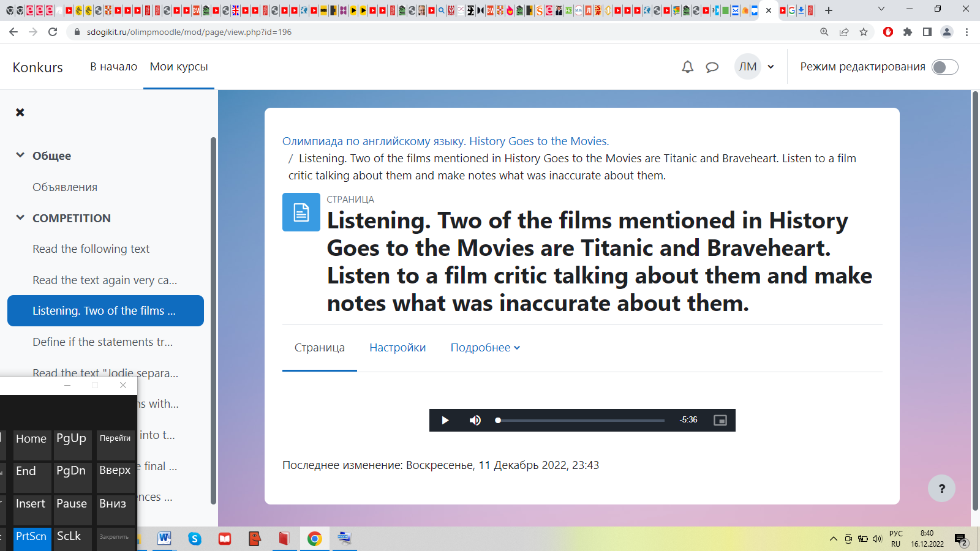Open the ЛМ user avatar menu
Image resolution: width=980 pixels, height=551 pixels.
(x=747, y=67)
